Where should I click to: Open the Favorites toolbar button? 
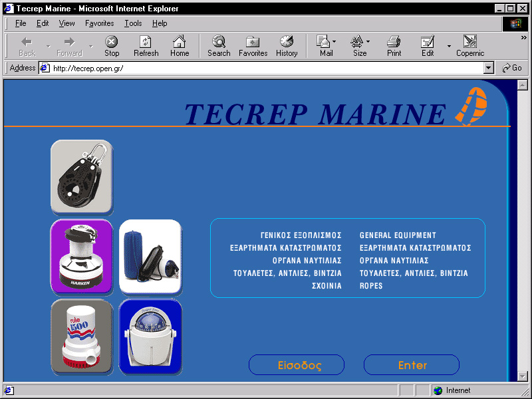pyautogui.click(x=253, y=47)
